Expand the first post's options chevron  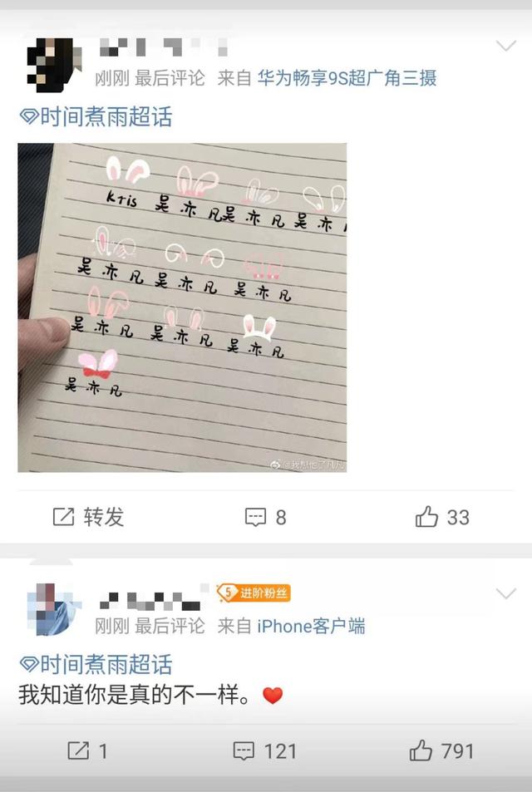[505, 46]
